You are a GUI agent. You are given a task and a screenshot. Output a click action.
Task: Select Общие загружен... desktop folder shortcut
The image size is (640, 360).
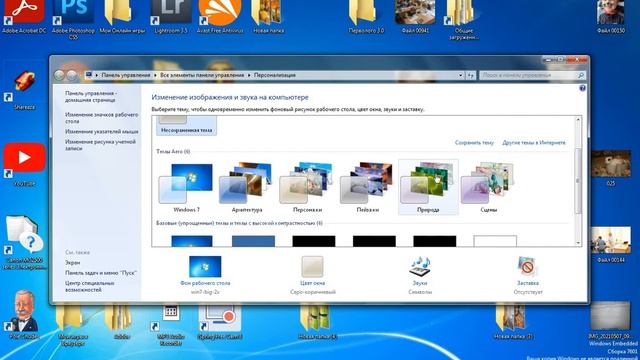[463, 20]
